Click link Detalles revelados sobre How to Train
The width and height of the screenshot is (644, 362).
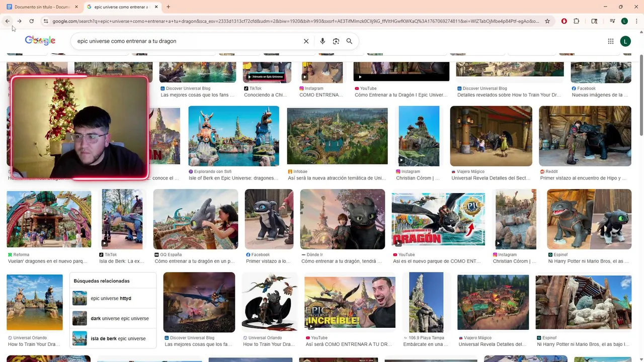click(x=509, y=95)
